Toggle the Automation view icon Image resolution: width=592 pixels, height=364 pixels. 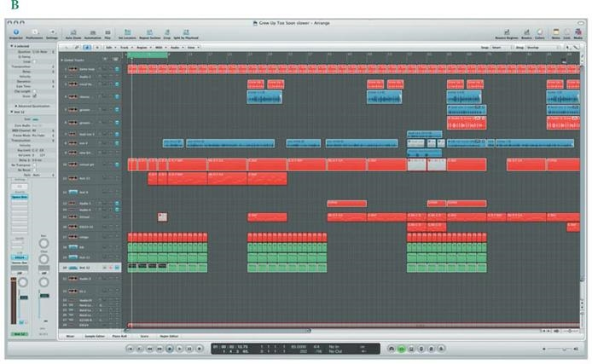(92, 32)
